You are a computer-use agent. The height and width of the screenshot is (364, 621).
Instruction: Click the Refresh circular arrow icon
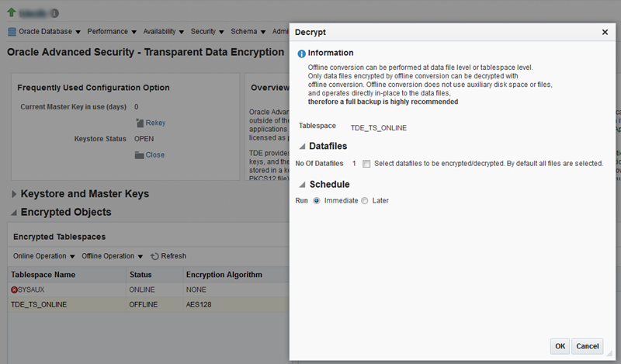[x=154, y=256]
